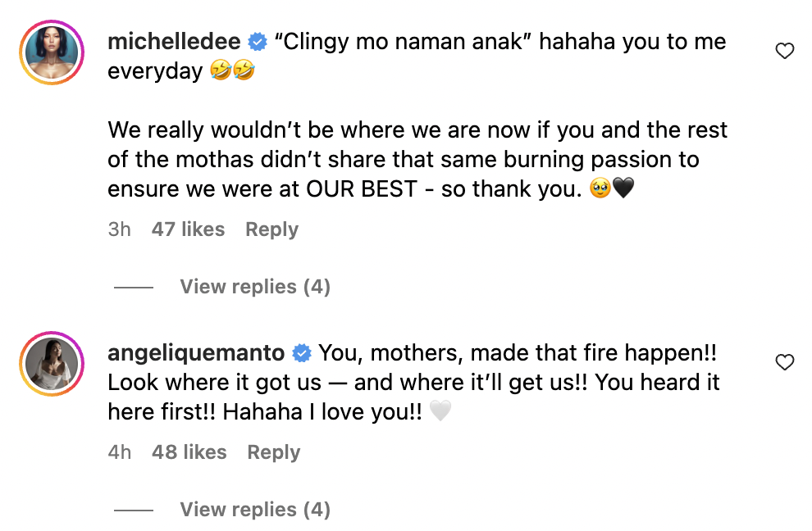This screenshot has height=531, width=812.
Task: Expand replies under angeliquemanto's comment
Action: (x=254, y=509)
